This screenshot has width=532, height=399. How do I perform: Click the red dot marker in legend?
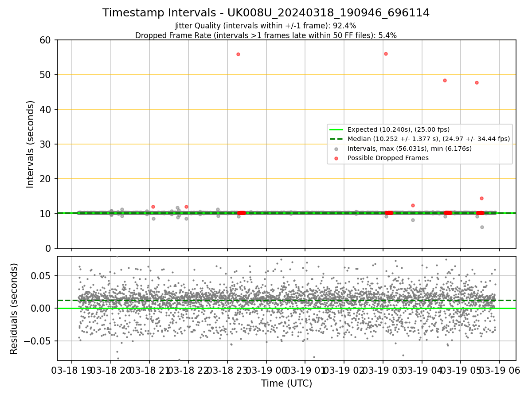[336, 158]
